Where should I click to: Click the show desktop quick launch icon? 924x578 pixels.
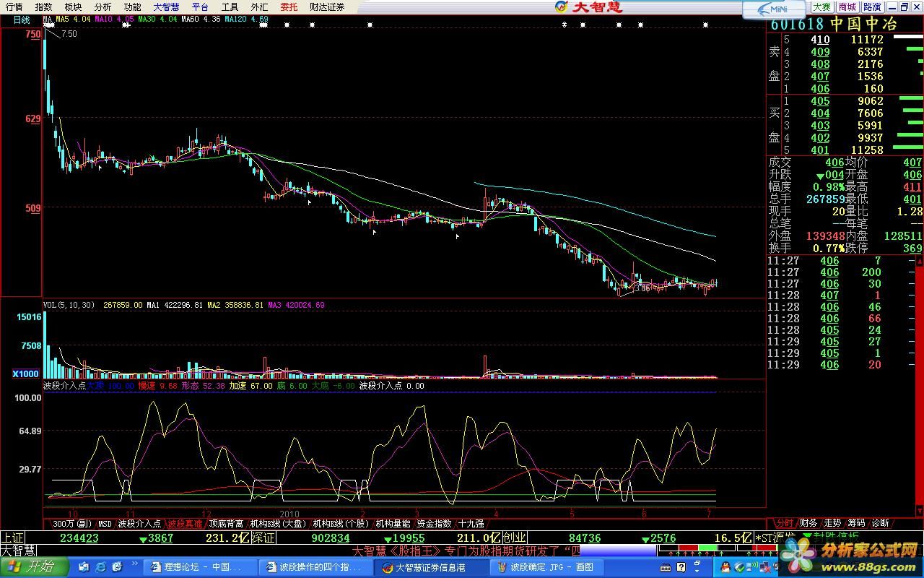[85, 567]
